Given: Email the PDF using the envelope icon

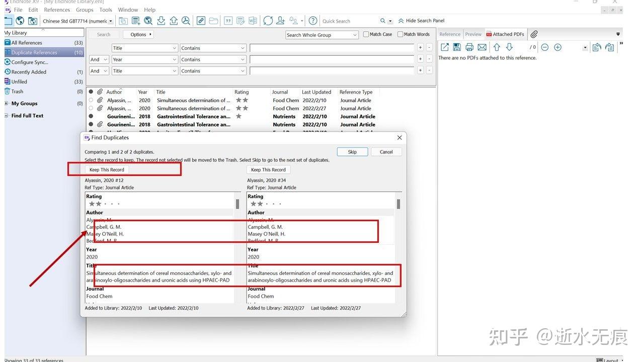Looking at the screenshot, I should pos(482,47).
